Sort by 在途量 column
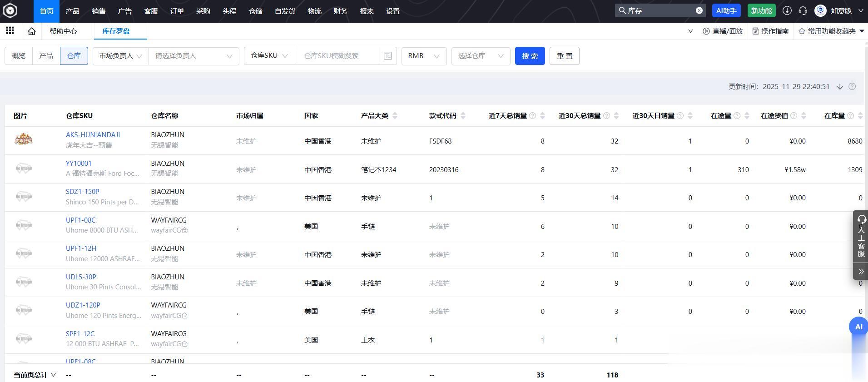This screenshot has height=382, width=868. click(747, 116)
